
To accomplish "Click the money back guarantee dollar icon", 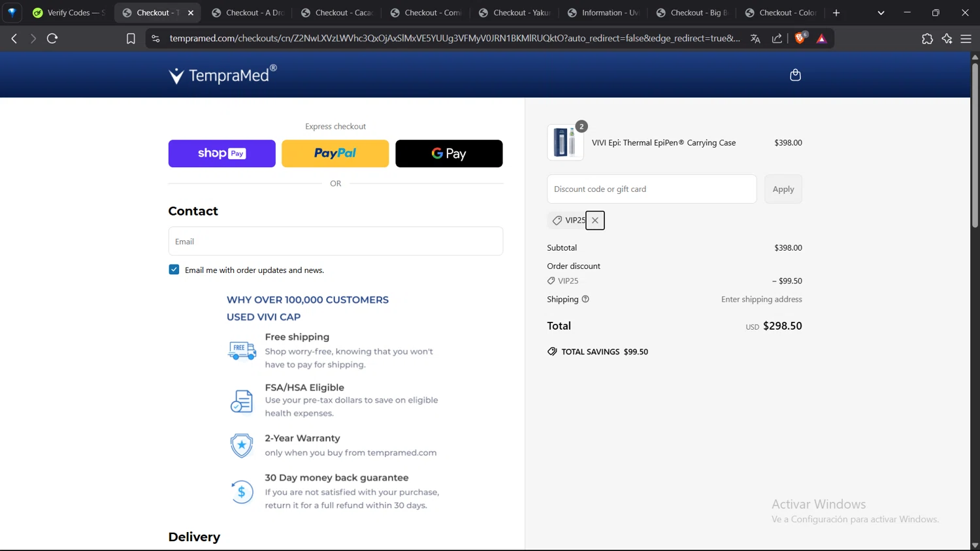I will [x=242, y=492].
